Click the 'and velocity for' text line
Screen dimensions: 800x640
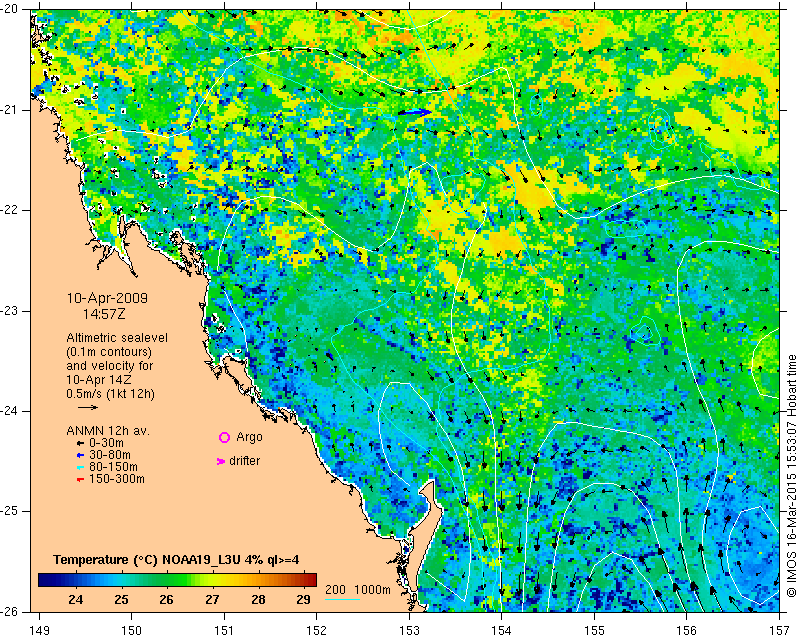(x=110, y=366)
